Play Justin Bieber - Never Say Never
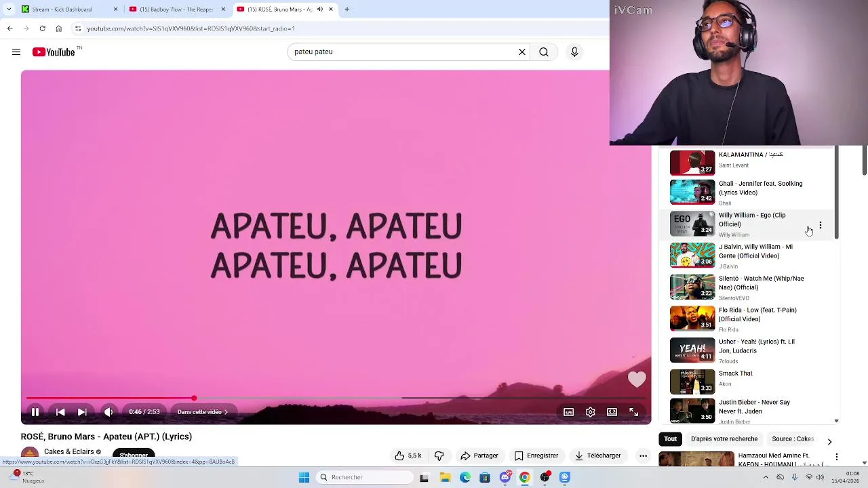 tap(746, 411)
